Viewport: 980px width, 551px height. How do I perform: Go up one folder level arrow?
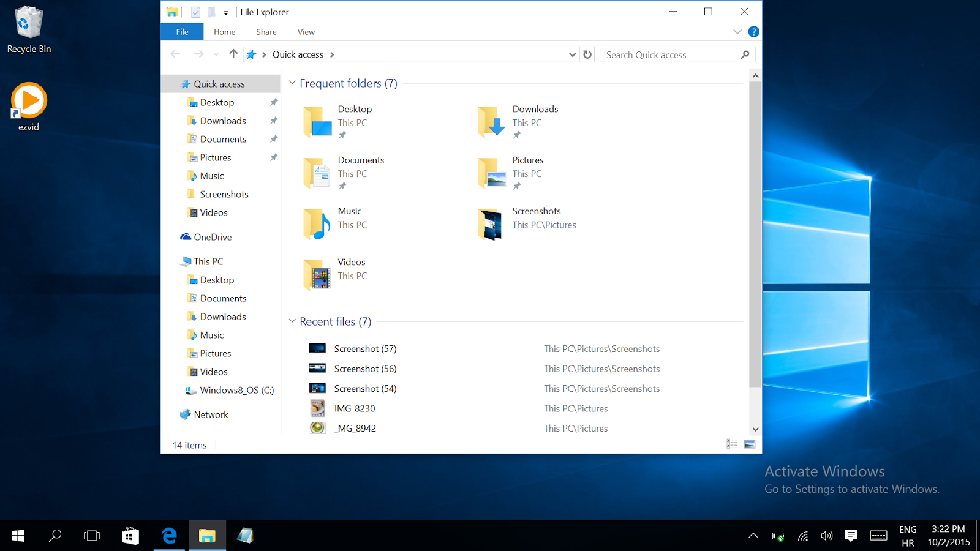coord(233,54)
